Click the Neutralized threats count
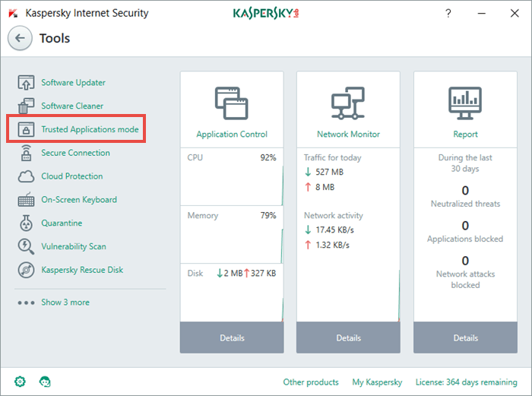This screenshot has width=532, height=396. (x=465, y=190)
